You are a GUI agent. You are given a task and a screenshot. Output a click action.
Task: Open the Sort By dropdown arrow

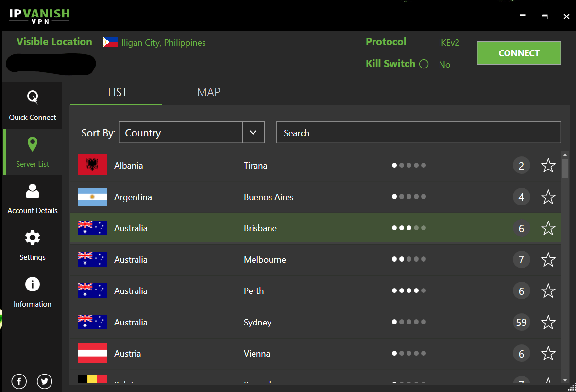pos(253,132)
